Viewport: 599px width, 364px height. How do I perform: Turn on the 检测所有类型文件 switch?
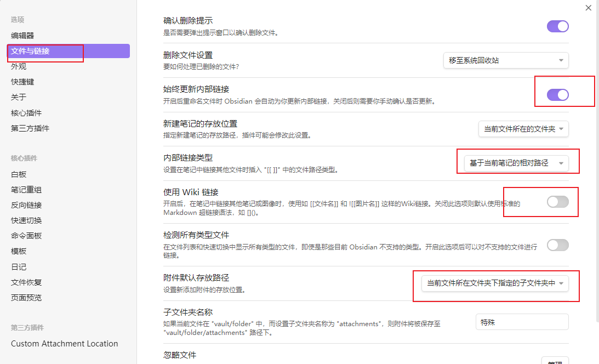(x=557, y=245)
